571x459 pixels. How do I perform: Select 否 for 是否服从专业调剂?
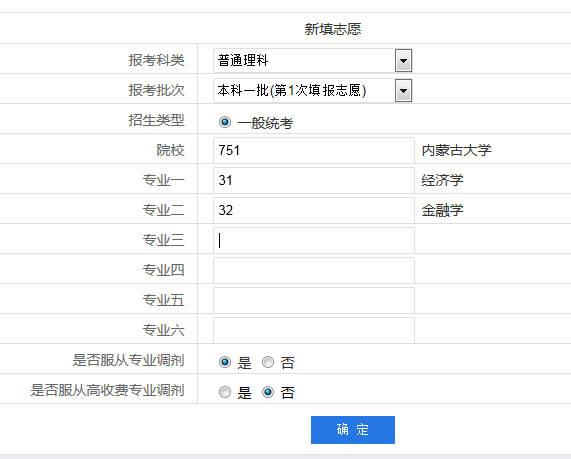click(x=268, y=362)
